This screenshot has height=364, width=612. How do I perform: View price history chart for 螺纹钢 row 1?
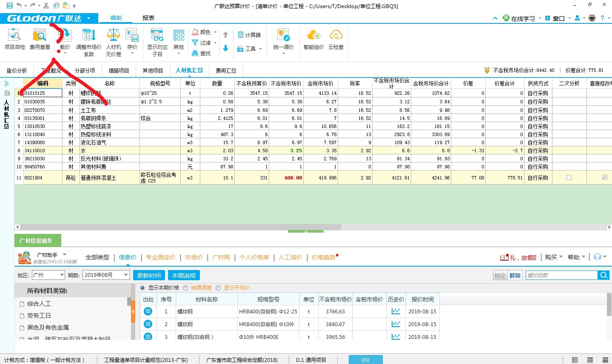point(396,311)
